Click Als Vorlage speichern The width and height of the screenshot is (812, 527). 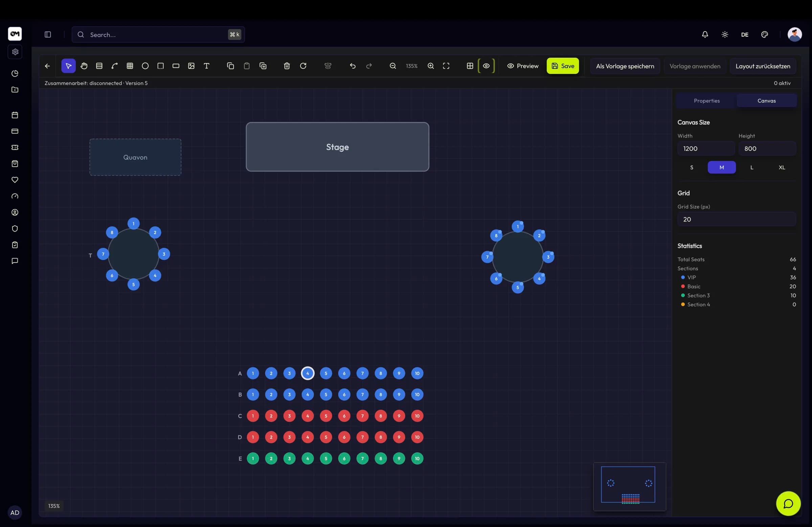(625, 66)
